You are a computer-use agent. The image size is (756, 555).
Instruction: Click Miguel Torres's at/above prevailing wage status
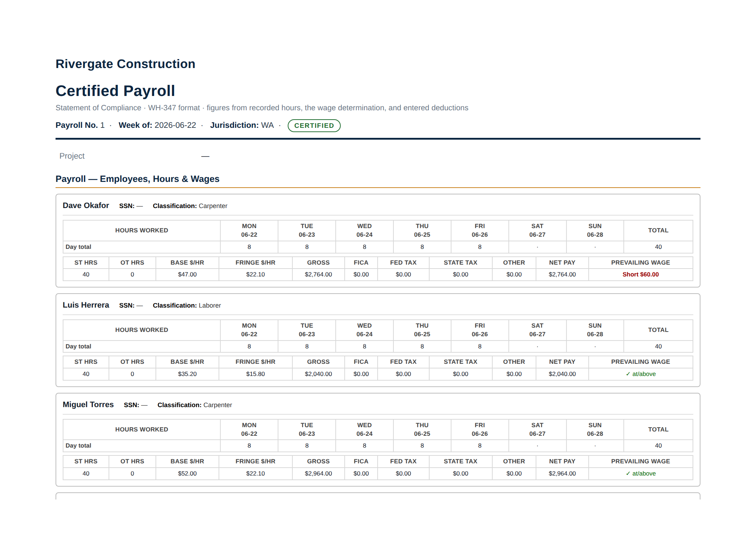point(640,474)
